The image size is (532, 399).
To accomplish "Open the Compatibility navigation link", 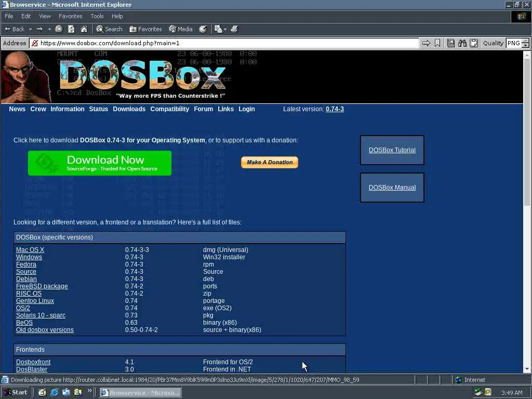I will 170,109.
